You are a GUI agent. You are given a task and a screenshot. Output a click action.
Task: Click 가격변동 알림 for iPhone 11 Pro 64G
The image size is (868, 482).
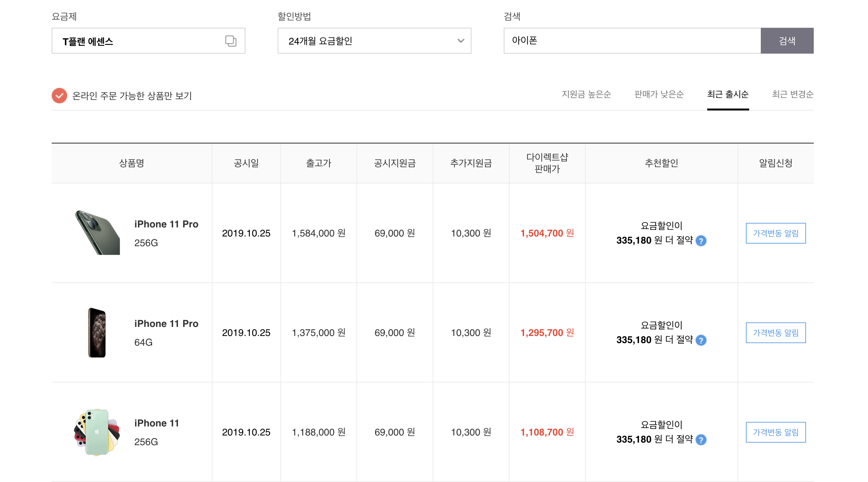tap(775, 332)
